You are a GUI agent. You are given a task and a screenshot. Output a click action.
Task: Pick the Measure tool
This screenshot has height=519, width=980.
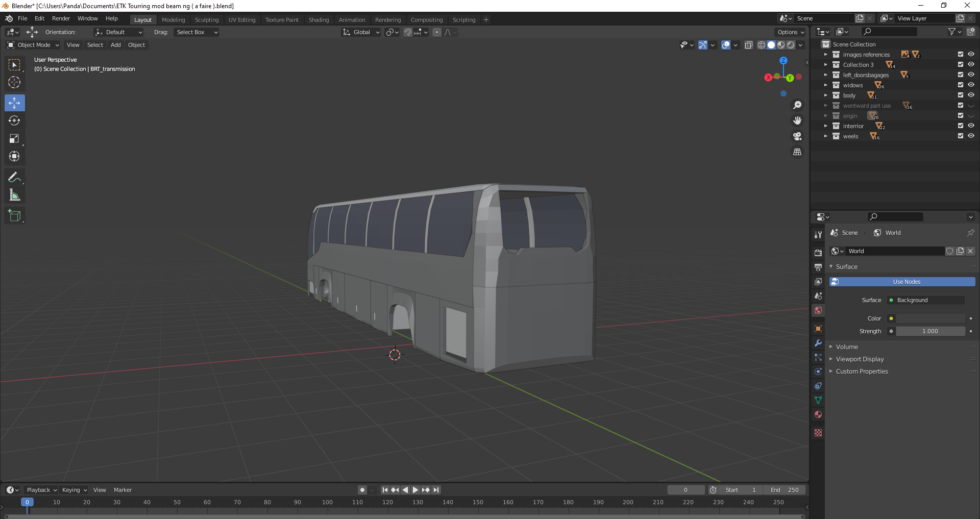[14, 195]
